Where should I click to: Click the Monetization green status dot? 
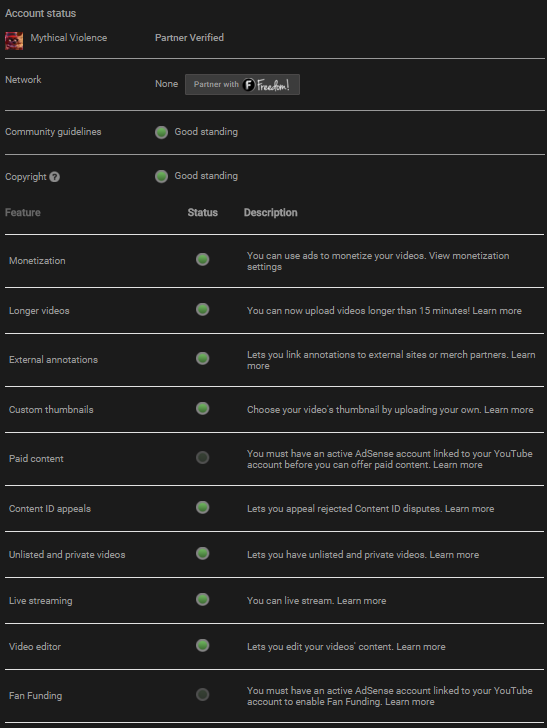point(202,259)
